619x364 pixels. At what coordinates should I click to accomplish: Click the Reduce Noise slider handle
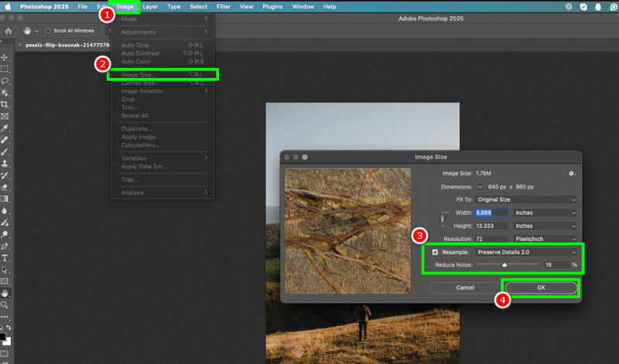[x=504, y=265]
